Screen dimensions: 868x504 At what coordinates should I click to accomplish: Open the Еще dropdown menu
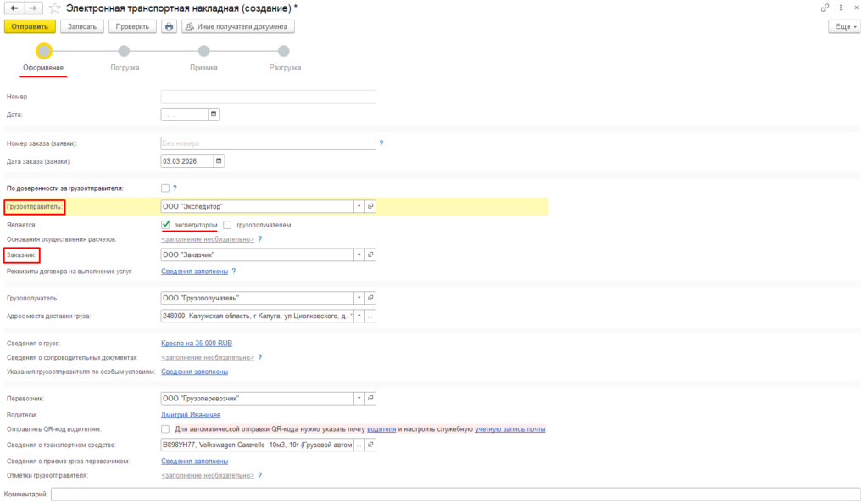coord(845,26)
